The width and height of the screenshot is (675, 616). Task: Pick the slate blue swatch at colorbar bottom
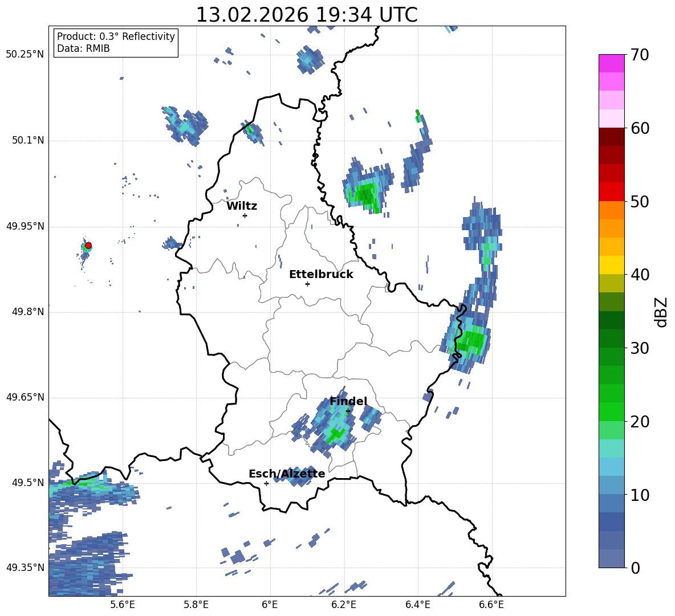(x=611, y=559)
